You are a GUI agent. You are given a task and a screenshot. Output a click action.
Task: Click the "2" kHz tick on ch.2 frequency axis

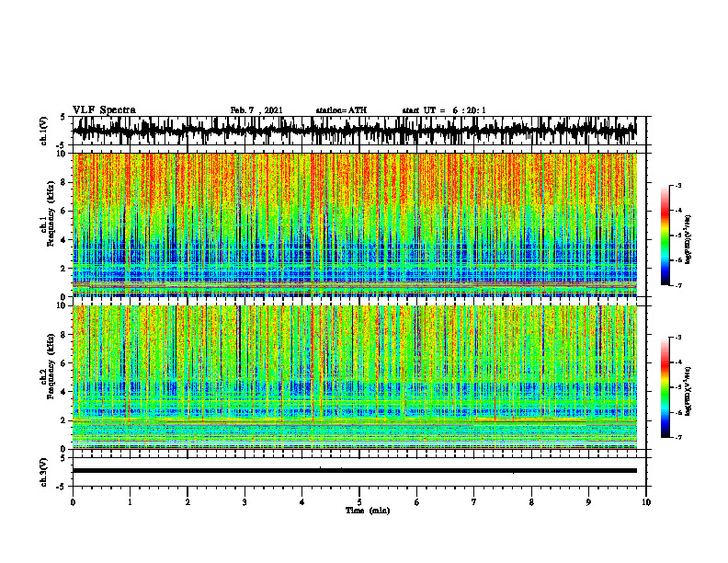[63, 420]
